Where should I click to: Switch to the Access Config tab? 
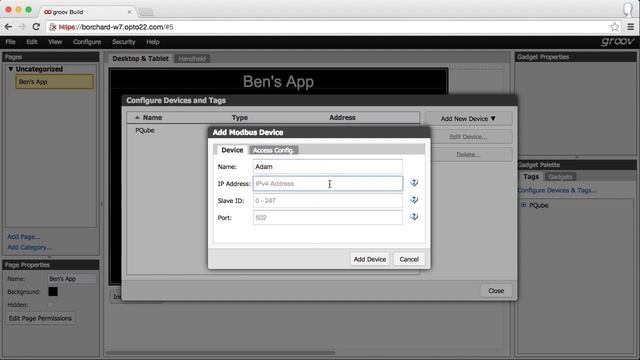pos(273,150)
